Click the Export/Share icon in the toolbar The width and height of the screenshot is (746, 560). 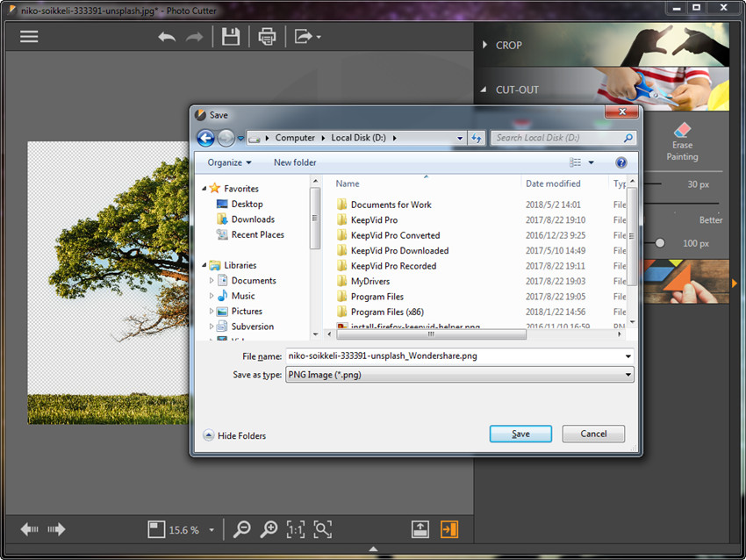coord(303,37)
